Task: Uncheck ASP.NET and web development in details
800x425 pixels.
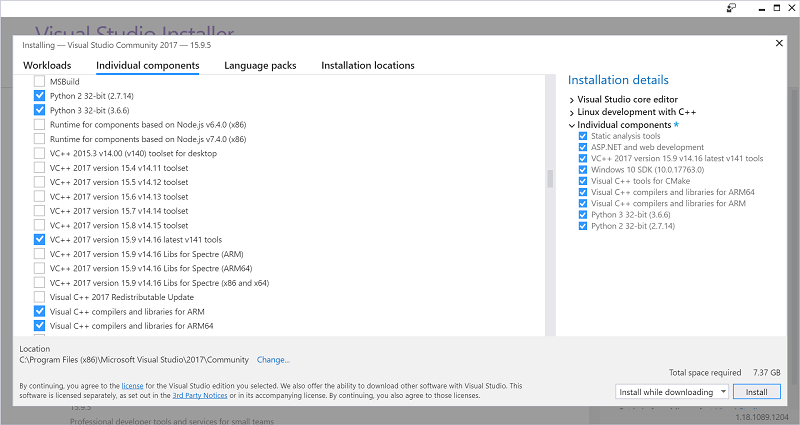Action: 583,147
